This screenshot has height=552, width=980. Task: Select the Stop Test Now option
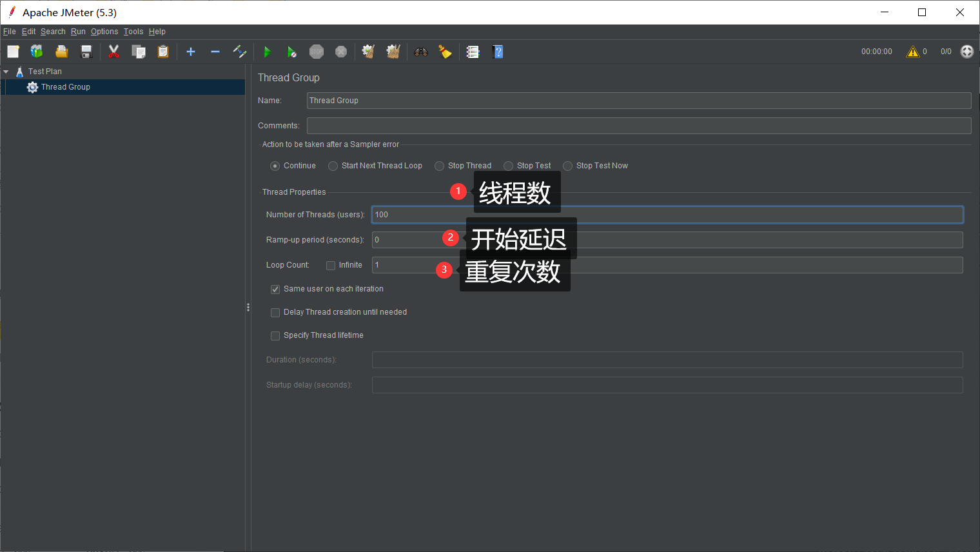point(568,166)
